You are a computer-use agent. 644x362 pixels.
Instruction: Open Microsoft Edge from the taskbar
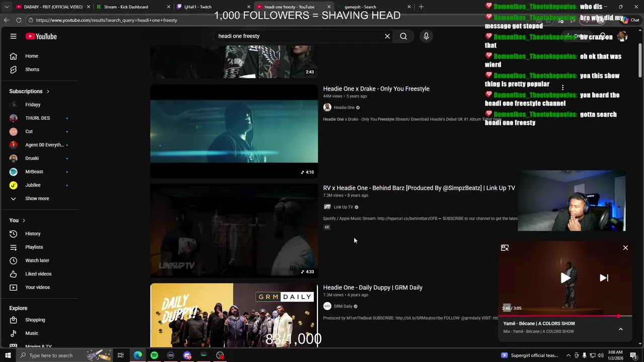(138, 355)
